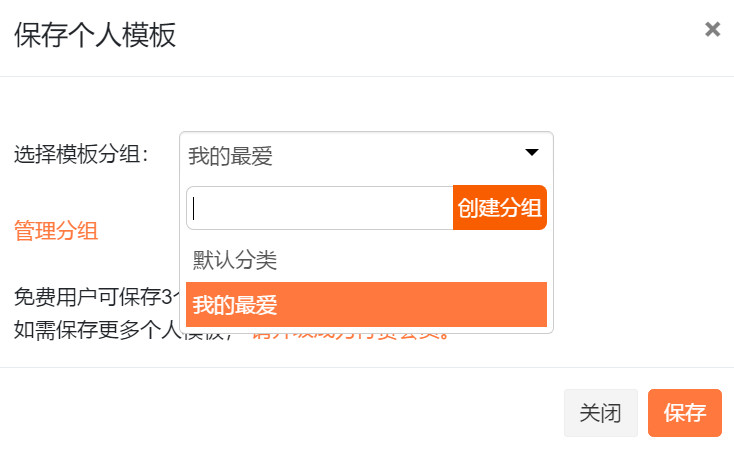The image size is (734, 451).
Task: Close the dialog with the X icon
Action: [x=712, y=29]
